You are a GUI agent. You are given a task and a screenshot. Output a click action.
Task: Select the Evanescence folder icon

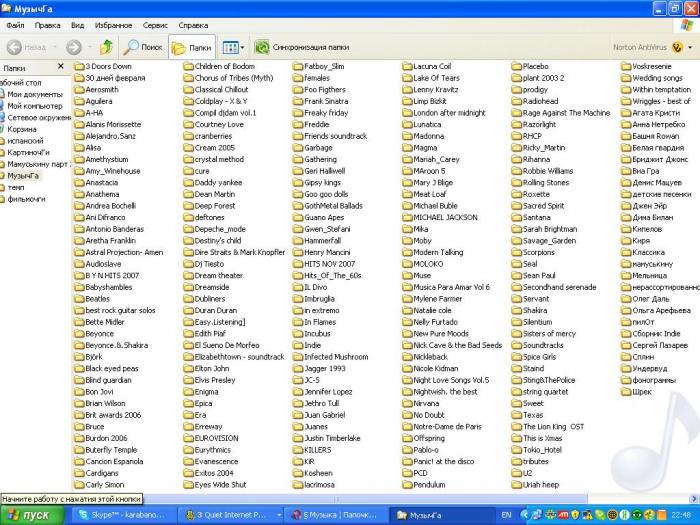pyautogui.click(x=189, y=461)
